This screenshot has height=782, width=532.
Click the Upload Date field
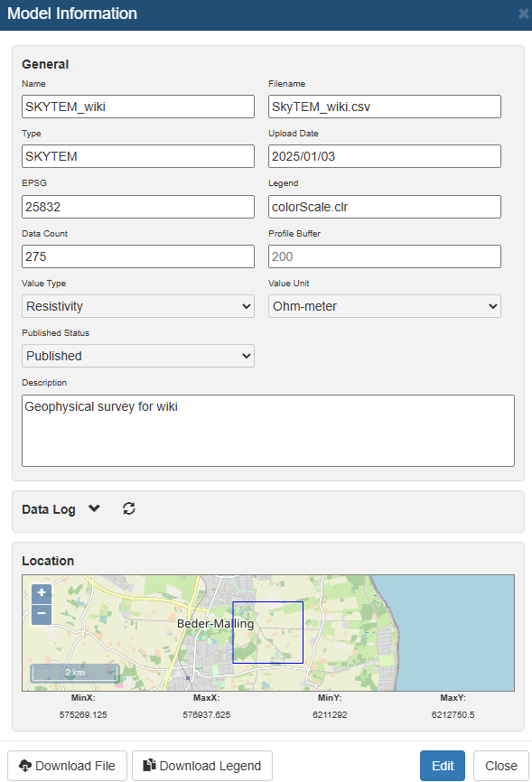pyautogui.click(x=385, y=156)
